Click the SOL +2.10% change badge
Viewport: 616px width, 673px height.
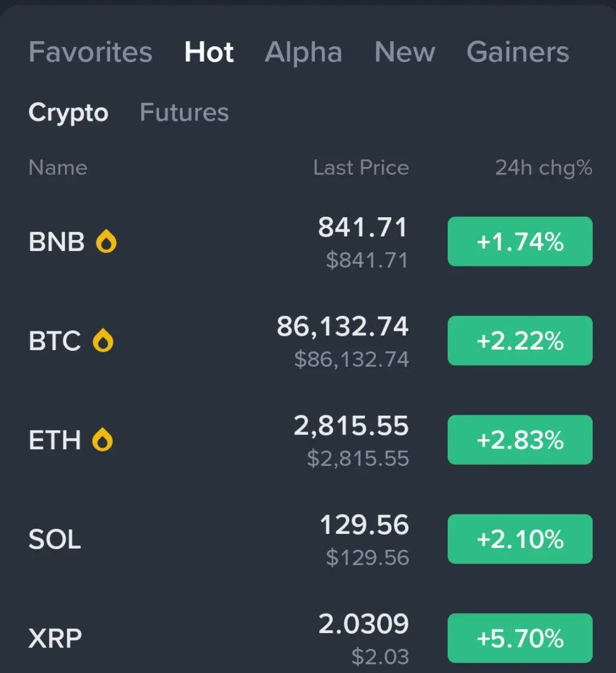[x=520, y=538]
